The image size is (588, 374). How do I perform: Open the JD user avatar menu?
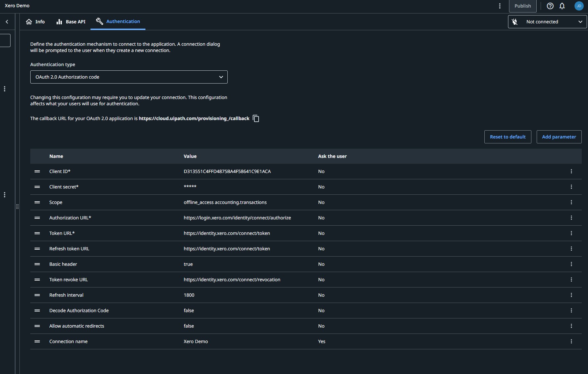579,6
